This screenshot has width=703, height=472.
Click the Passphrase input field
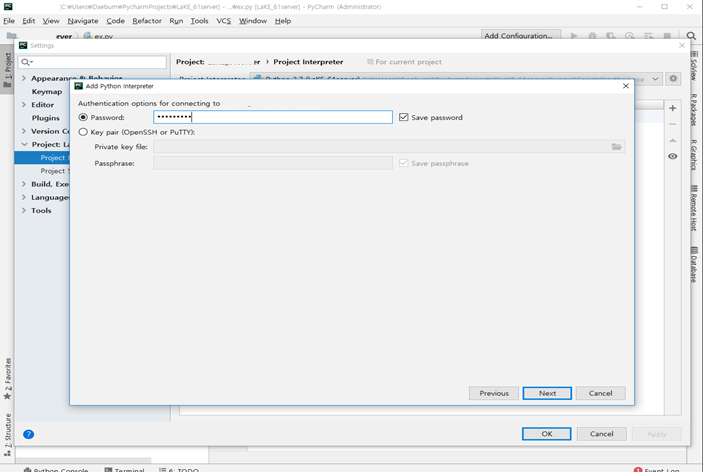point(273,163)
